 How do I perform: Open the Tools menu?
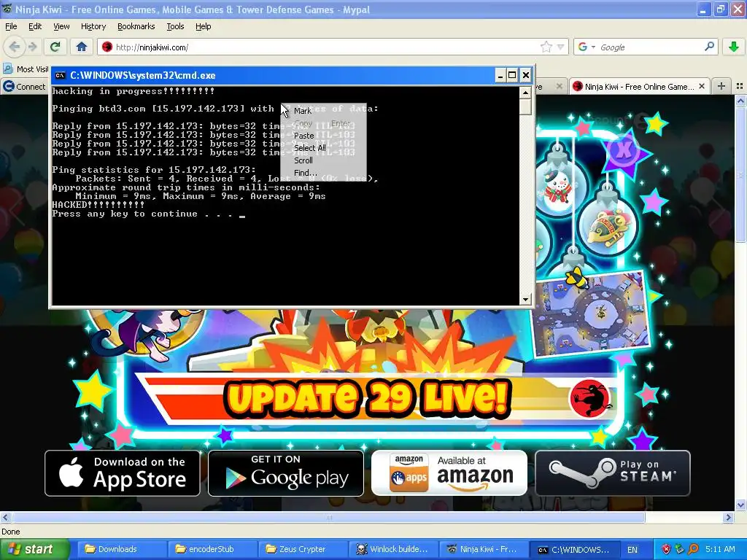[175, 26]
